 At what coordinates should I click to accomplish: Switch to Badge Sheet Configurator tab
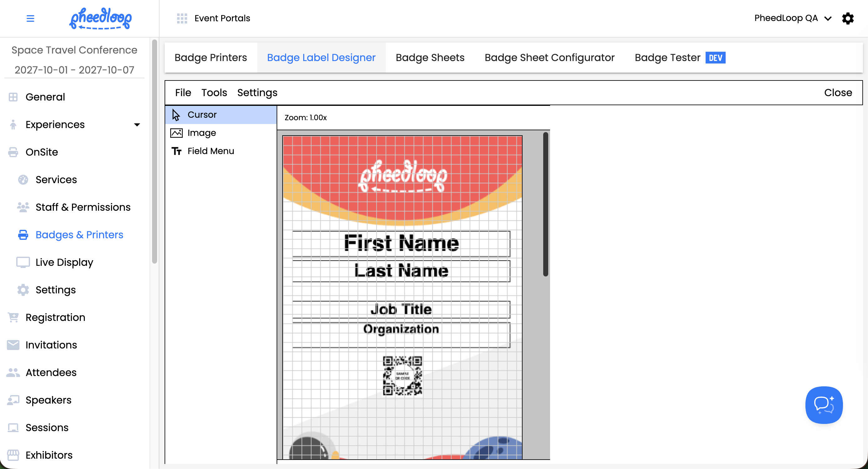coord(549,58)
